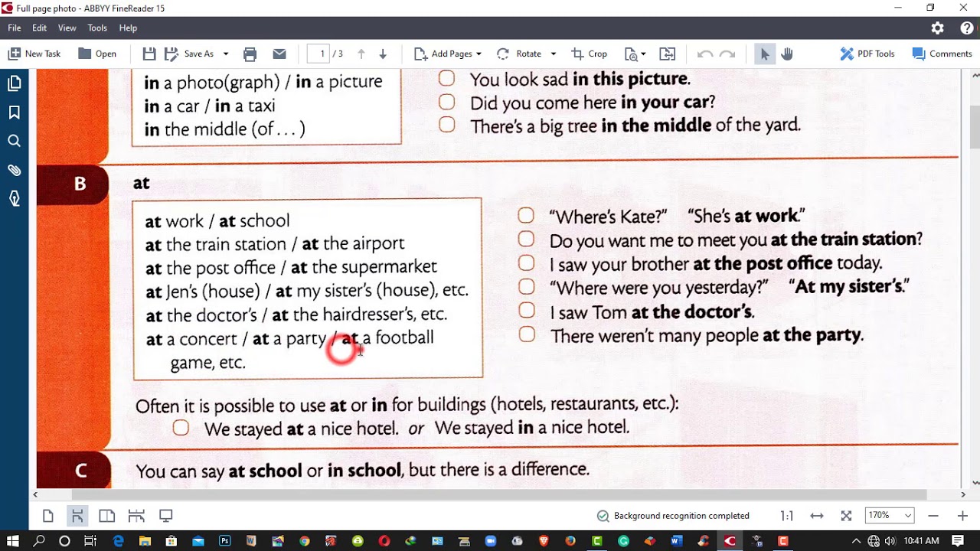Screen dimensions: 980x551
Task: Click the Save As button
Action: (191, 54)
